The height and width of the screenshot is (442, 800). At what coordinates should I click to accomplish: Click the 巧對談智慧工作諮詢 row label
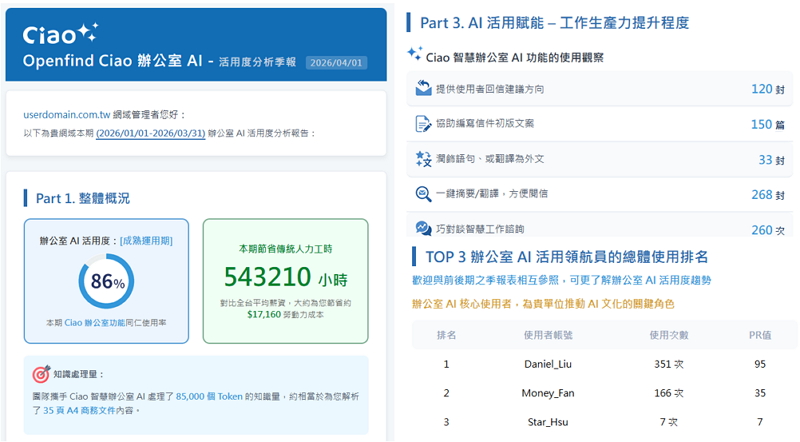pyautogui.click(x=480, y=229)
